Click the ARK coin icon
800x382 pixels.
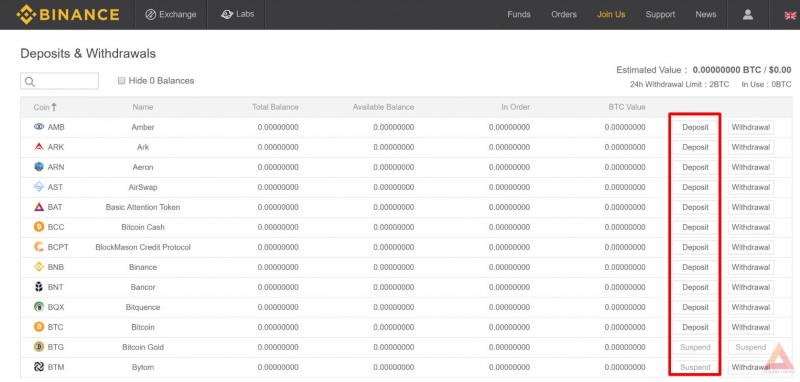pyautogui.click(x=39, y=147)
